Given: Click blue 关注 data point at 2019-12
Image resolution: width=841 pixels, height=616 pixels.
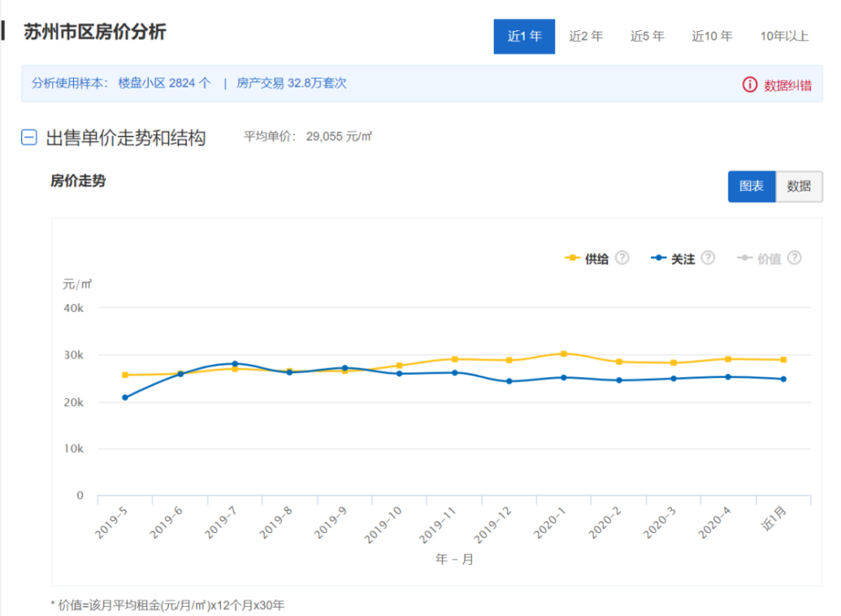Looking at the screenshot, I should point(509,382).
